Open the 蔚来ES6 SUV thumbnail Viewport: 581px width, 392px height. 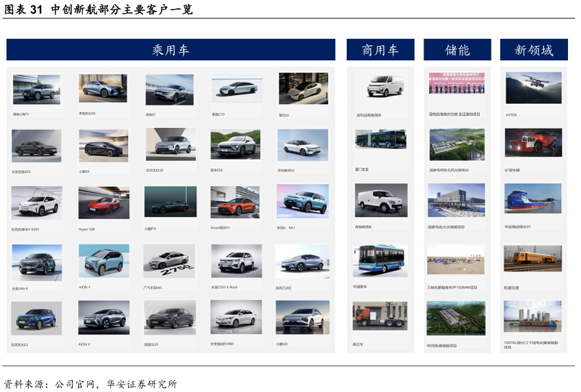coord(235,144)
